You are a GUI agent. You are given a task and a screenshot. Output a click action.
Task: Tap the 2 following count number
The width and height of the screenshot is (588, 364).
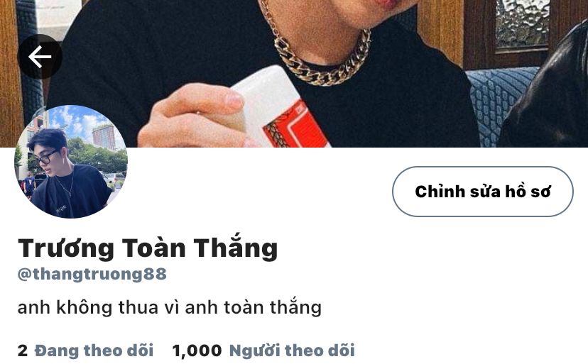click(23, 351)
